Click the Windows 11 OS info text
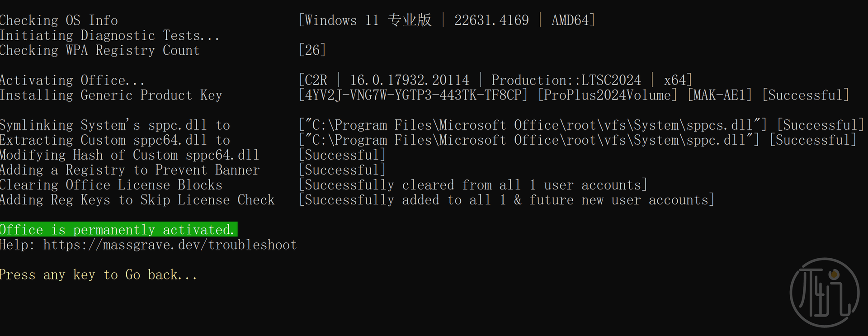Viewport: 868px width, 336px height. [x=367, y=20]
